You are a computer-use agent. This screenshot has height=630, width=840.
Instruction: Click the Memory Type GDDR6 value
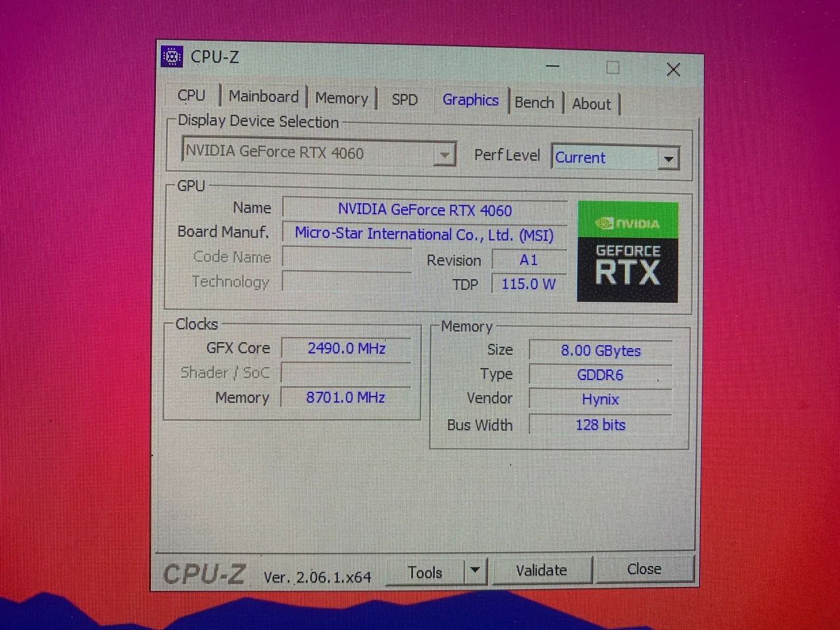pos(600,375)
